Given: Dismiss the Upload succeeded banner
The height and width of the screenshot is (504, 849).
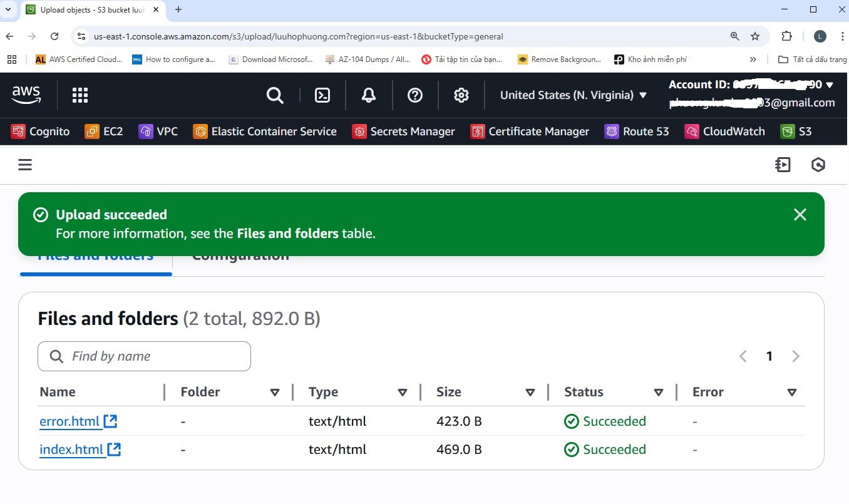Looking at the screenshot, I should [800, 215].
